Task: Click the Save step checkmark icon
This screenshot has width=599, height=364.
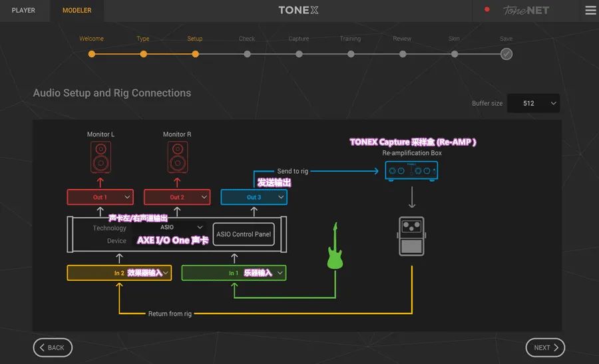Action: pyautogui.click(x=506, y=55)
